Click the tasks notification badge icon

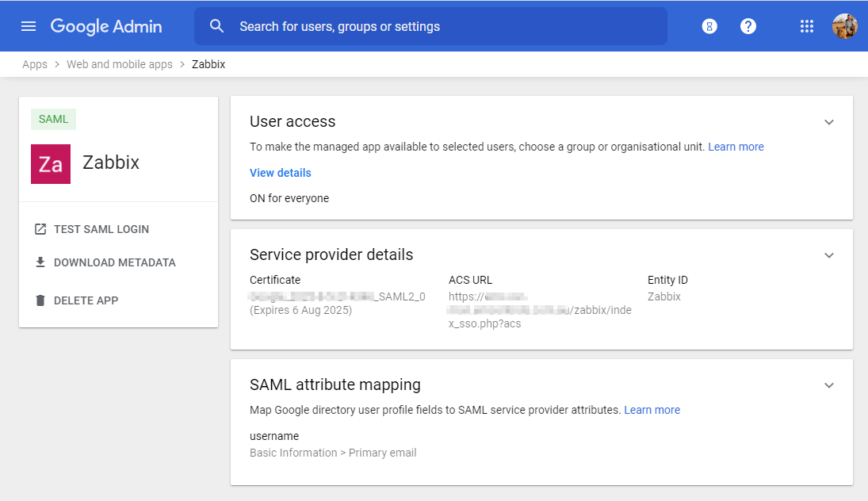(x=709, y=25)
